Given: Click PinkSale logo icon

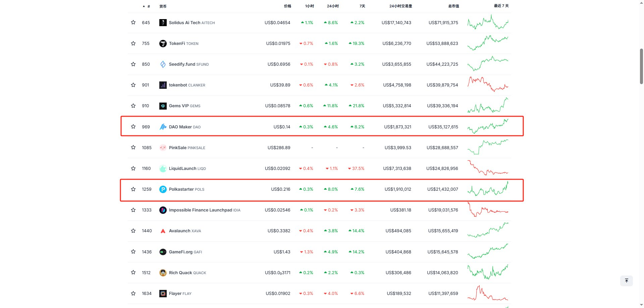Looking at the screenshot, I should (163, 147).
